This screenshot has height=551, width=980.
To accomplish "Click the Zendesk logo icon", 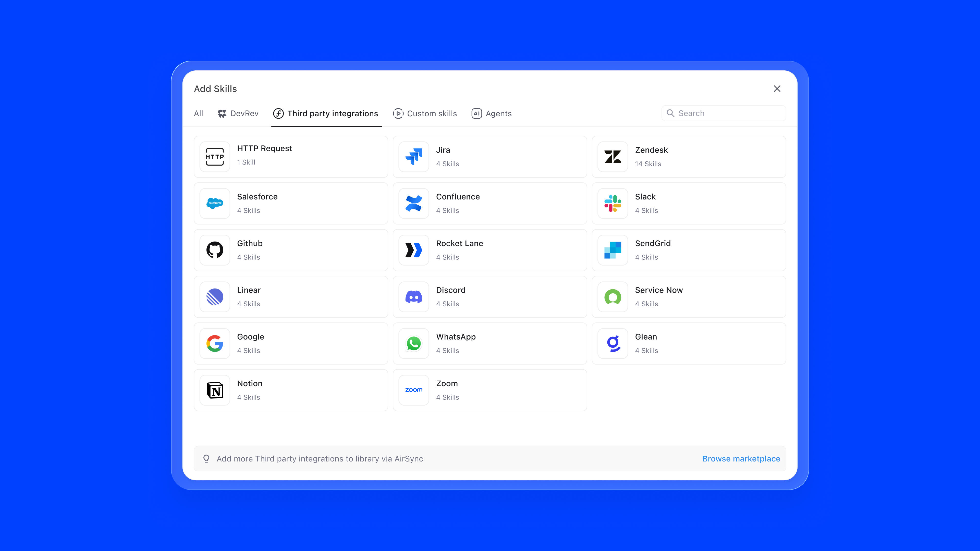I will (x=612, y=157).
